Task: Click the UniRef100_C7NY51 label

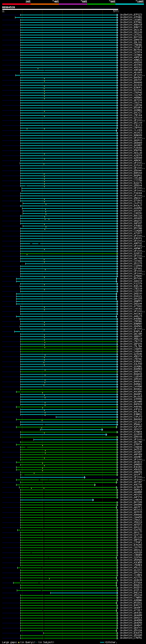Action: [131, 638]
